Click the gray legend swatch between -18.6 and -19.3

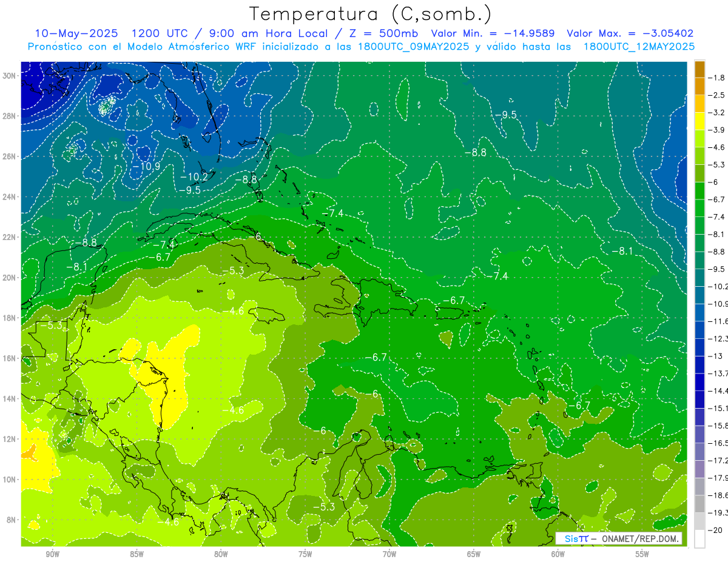click(x=699, y=504)
